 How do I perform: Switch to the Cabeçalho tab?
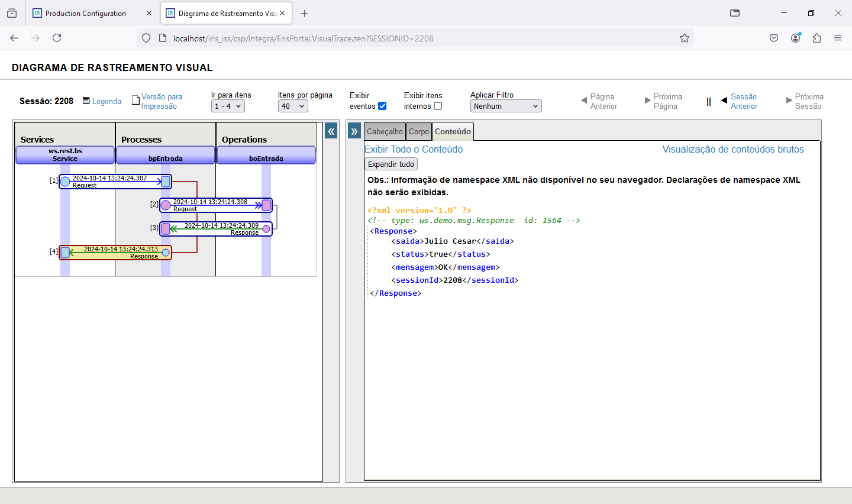[x=385, y=131]
